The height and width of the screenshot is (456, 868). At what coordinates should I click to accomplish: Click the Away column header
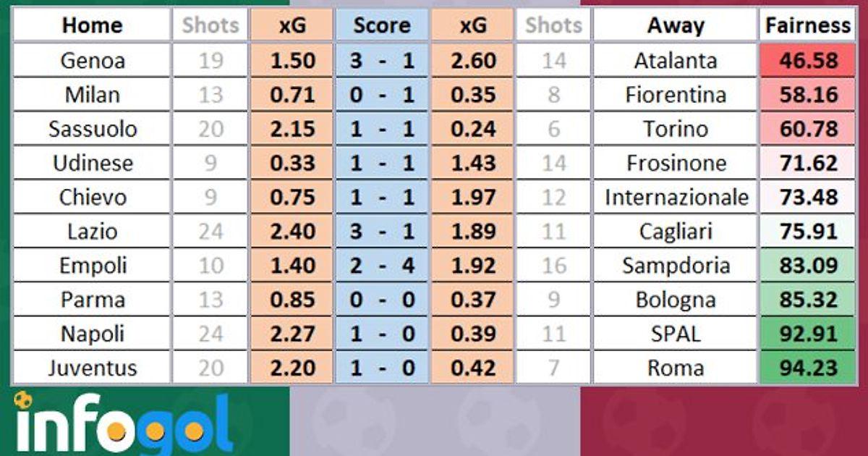(x=676, y=25)
